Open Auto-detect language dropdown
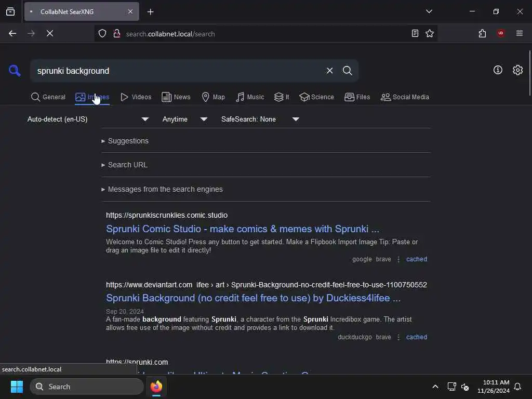 (x=88, y=119)
